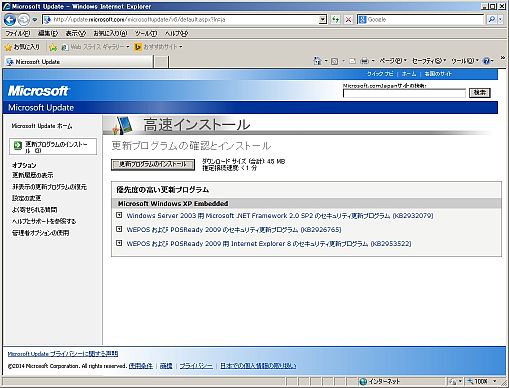Open Microsoft Update ホーム link

click(x=42, y=126)
